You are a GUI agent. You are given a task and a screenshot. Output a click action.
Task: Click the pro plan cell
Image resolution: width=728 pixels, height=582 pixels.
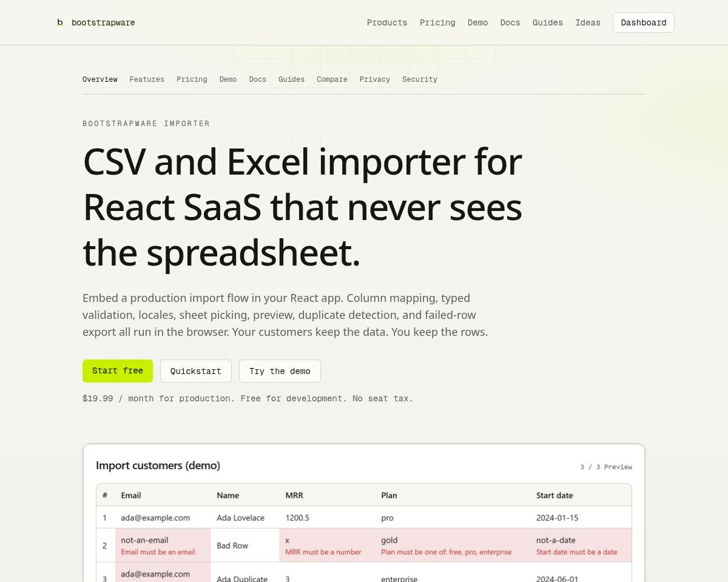point(453,518)
